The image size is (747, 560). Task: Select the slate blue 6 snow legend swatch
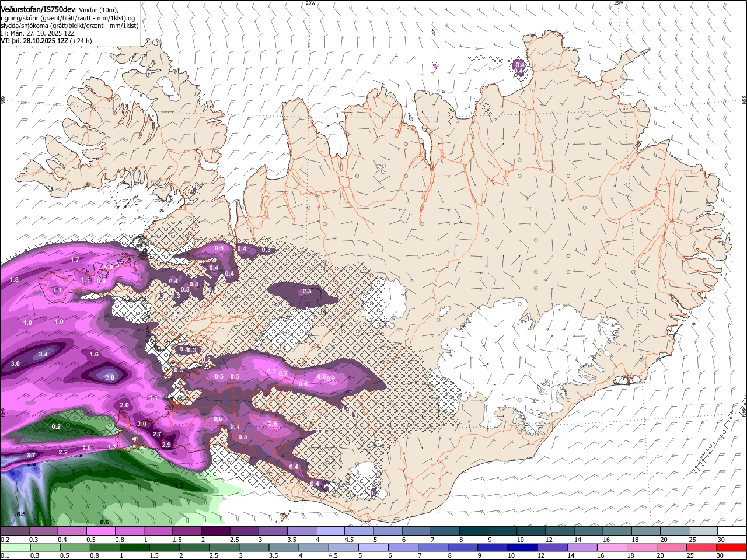(x=417, y=531)
